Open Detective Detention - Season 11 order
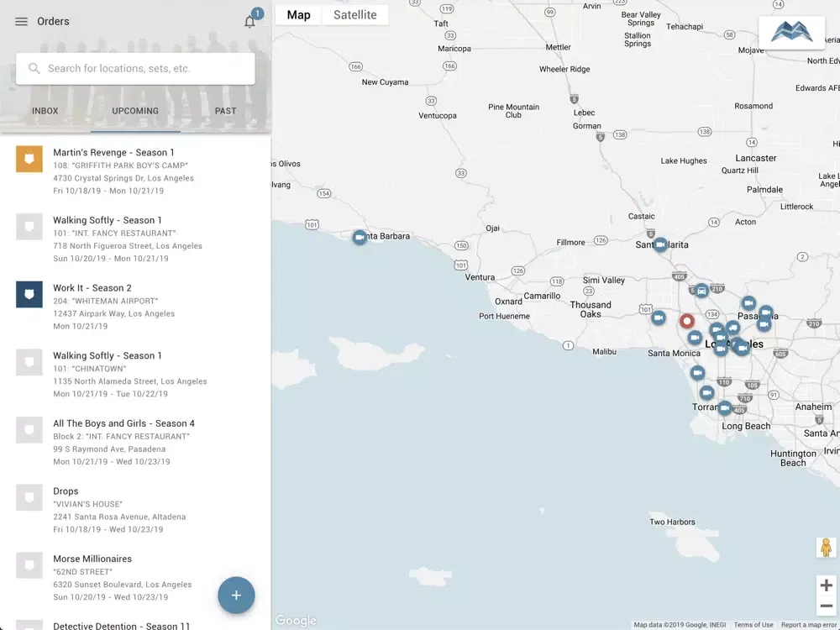 [122, 626]
